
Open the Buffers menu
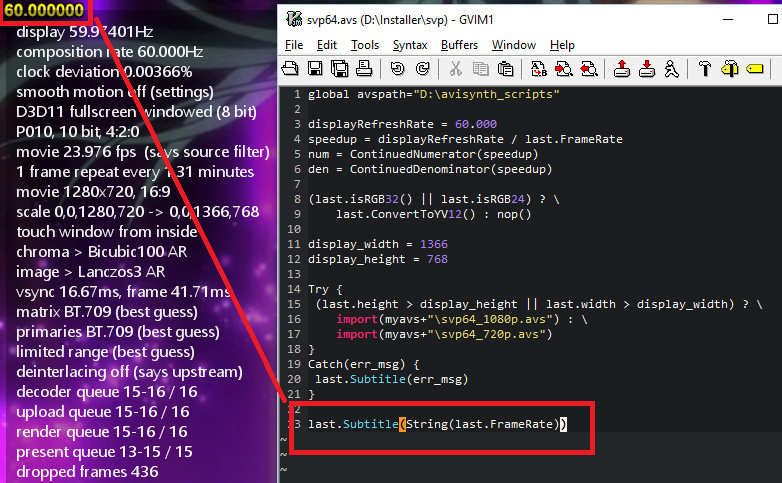click(459, 45)
